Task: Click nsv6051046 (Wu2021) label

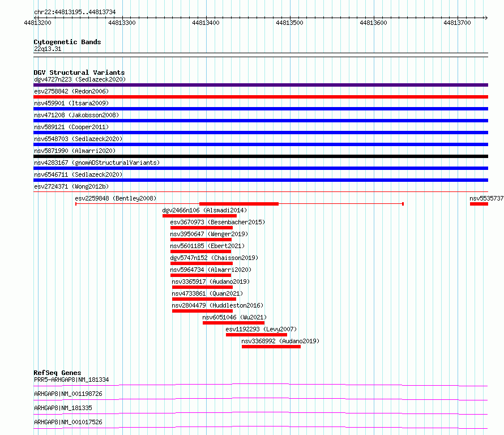Action: (x=234, y=317)
